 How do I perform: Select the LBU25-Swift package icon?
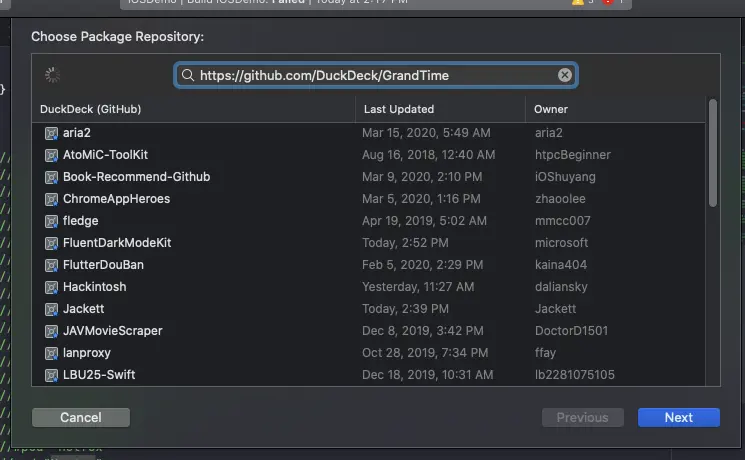coord(51,375)
